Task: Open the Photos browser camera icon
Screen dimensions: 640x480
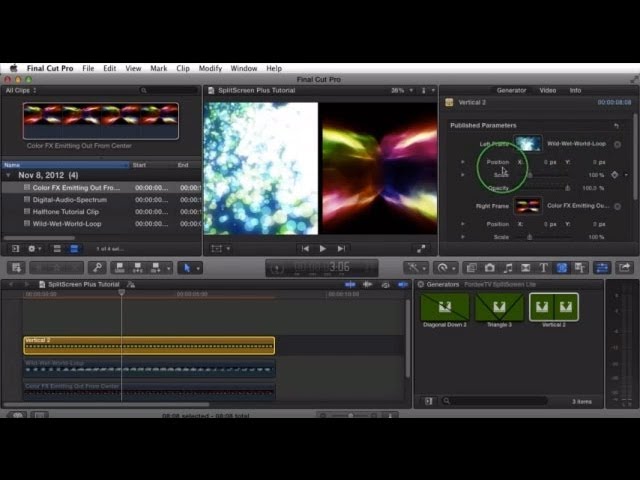Action: tap(489, 268)
